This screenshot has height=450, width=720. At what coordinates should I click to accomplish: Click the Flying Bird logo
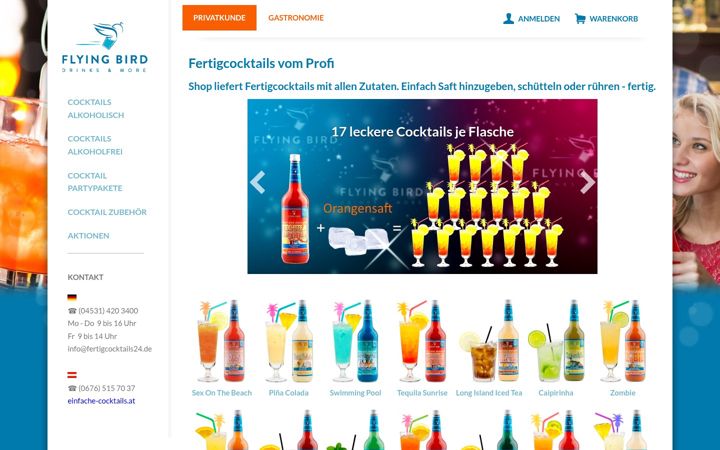pos(105,47)
